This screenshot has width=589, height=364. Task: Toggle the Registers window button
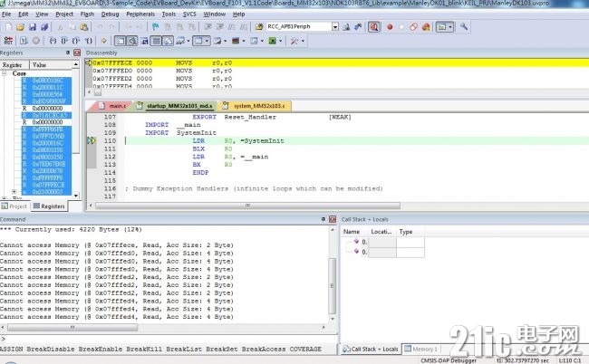click(156, 41)
